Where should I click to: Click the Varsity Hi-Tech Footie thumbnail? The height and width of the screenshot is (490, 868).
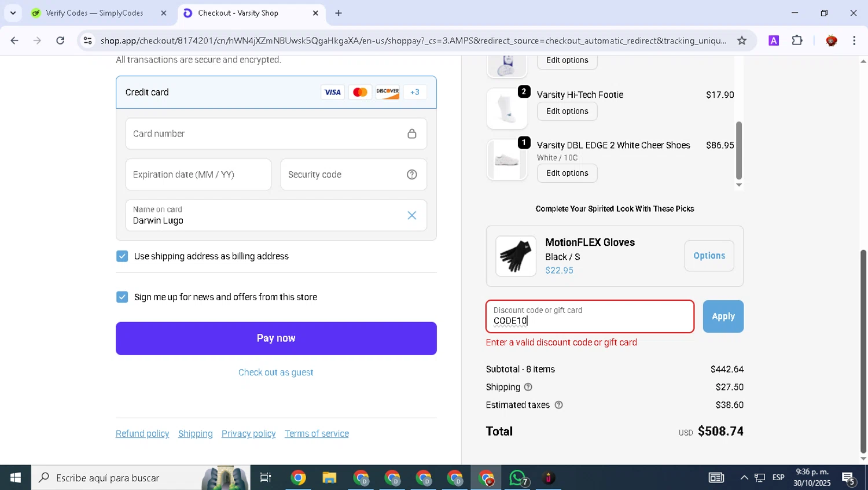click(507, 109)
